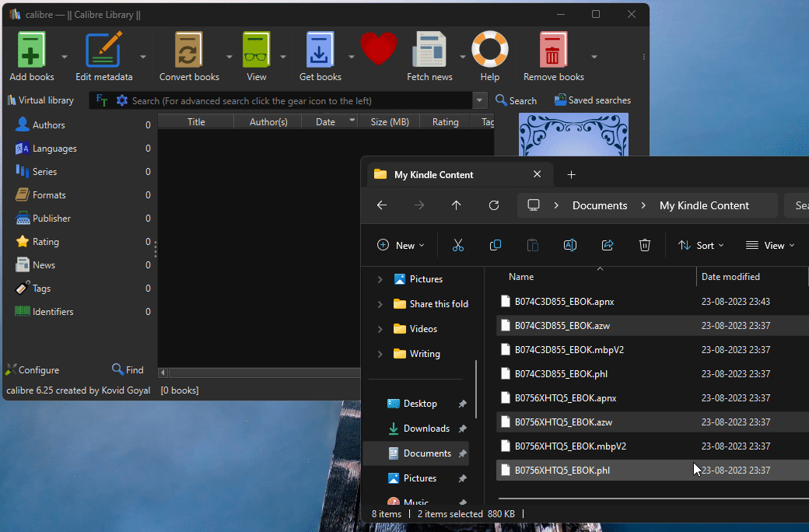Click the Cut scissors icon in Explorer
The width and height of the screenshot is (809, 532).
(x=457, y=245)
